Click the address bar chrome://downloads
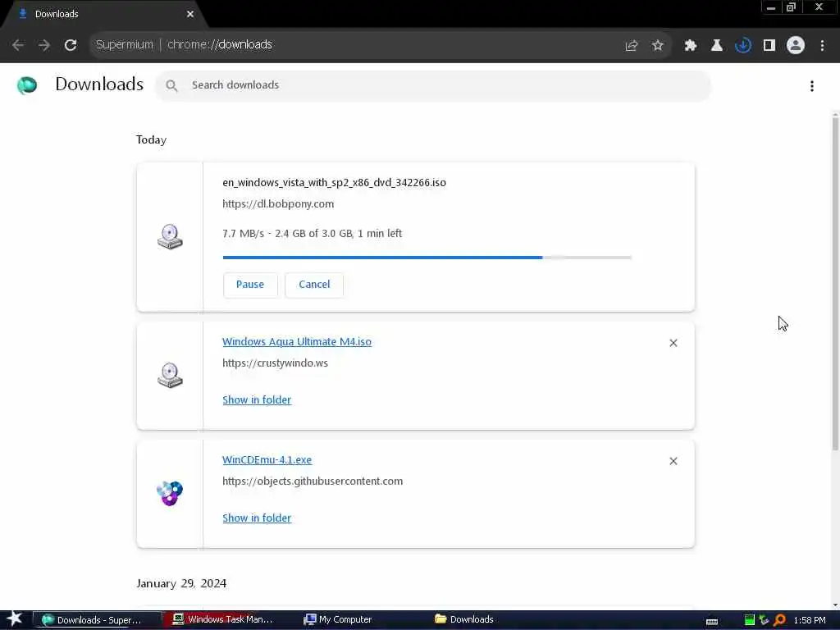This screenshot has height=630, width=840. (220, 44)
